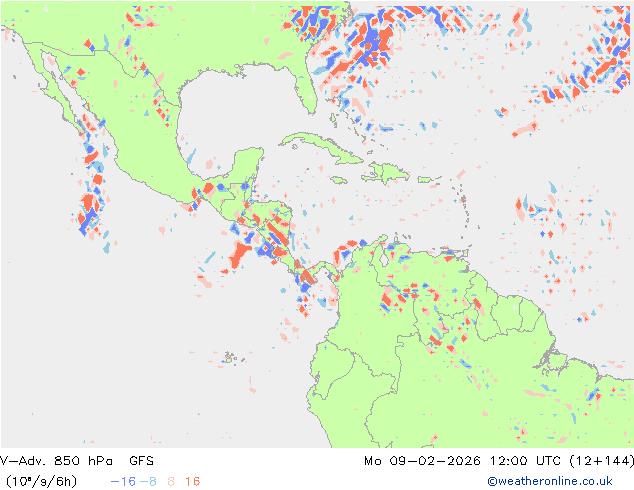Click the ©weatheronline.co.uk credit
634x490 pixels.
pyautogui.click(x=550, y=482)
